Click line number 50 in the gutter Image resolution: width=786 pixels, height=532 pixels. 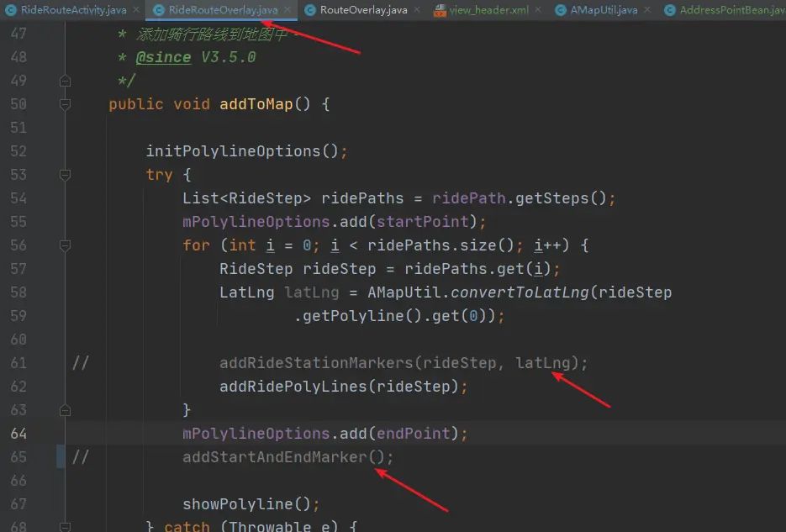[18, 104]
